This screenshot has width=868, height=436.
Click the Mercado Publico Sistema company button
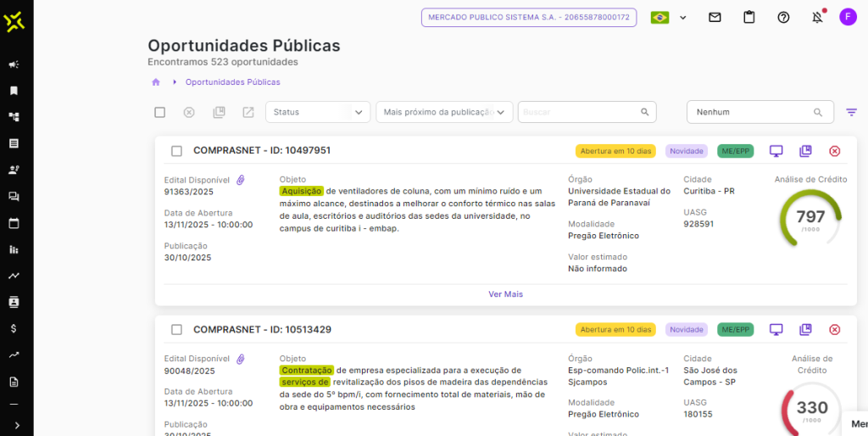[528, 17]
